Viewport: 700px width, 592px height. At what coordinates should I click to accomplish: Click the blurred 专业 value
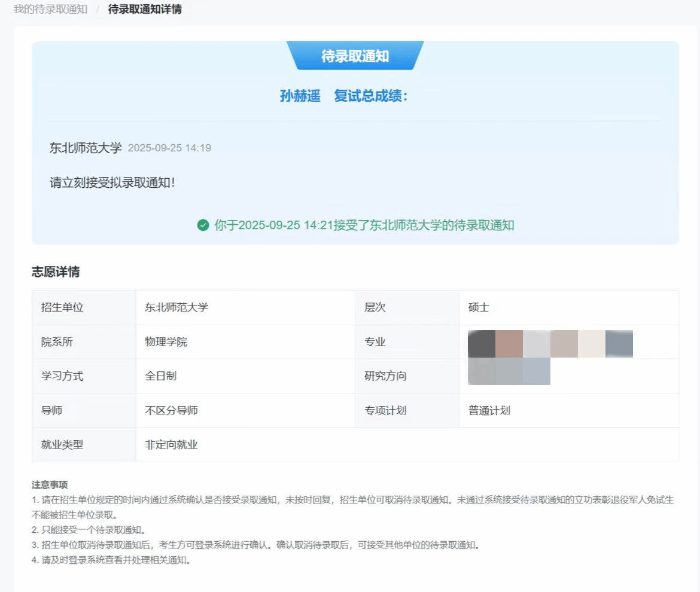pos(550,343)
